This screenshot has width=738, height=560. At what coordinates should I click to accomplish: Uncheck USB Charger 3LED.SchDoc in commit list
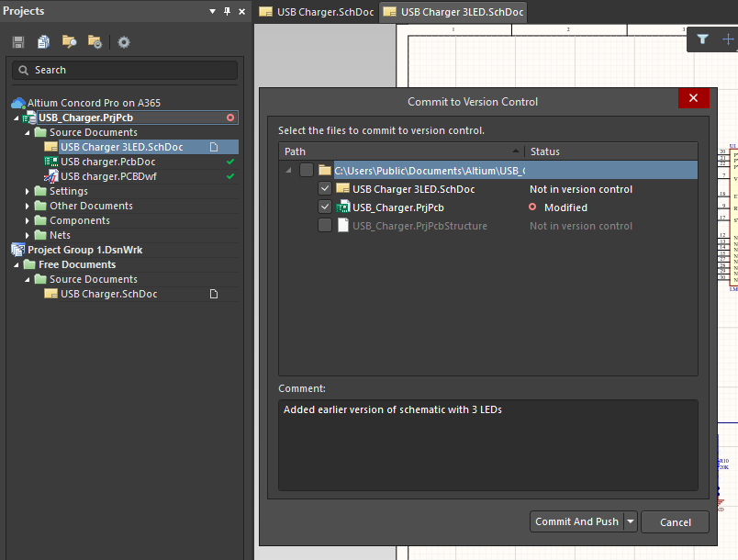click(x=325, y=189)
